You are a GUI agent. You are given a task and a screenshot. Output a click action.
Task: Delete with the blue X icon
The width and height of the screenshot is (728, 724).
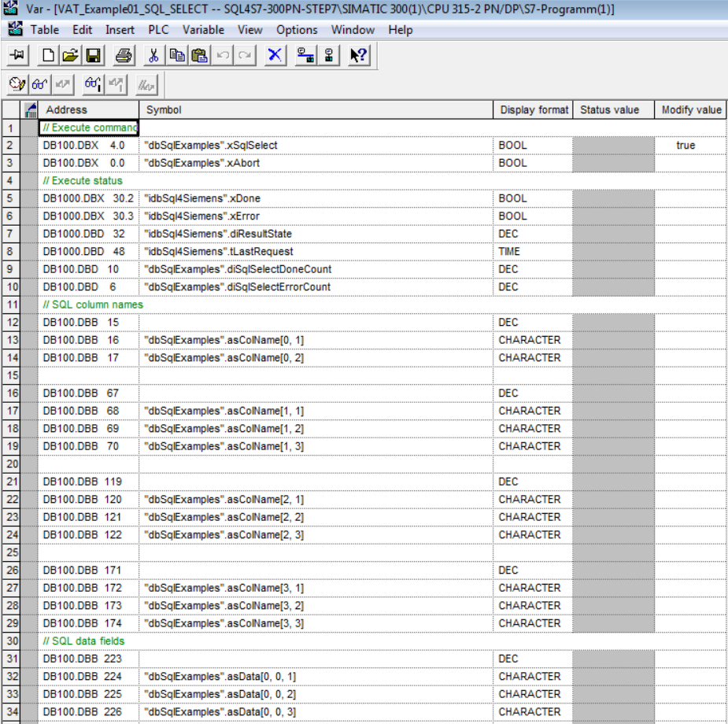pyautogui.click(x=275, y=55)
